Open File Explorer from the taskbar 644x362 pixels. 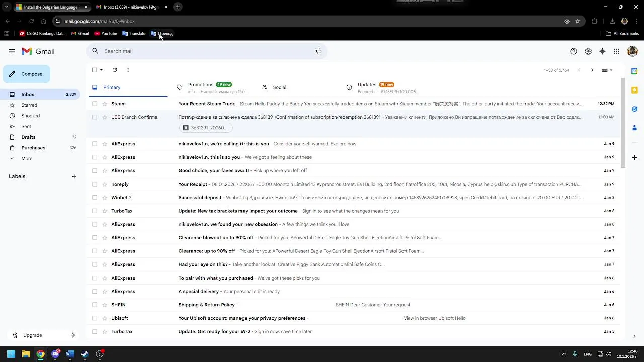pos(26,354)
